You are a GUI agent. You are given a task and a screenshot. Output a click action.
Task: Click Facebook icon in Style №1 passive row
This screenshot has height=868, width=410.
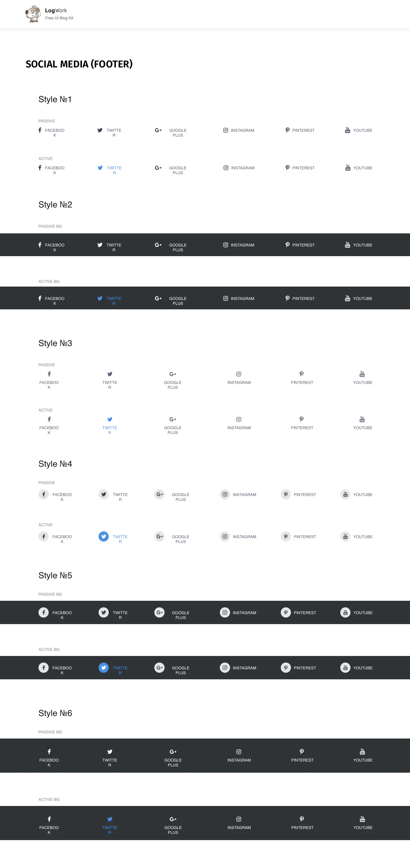(x=40, y=130)
